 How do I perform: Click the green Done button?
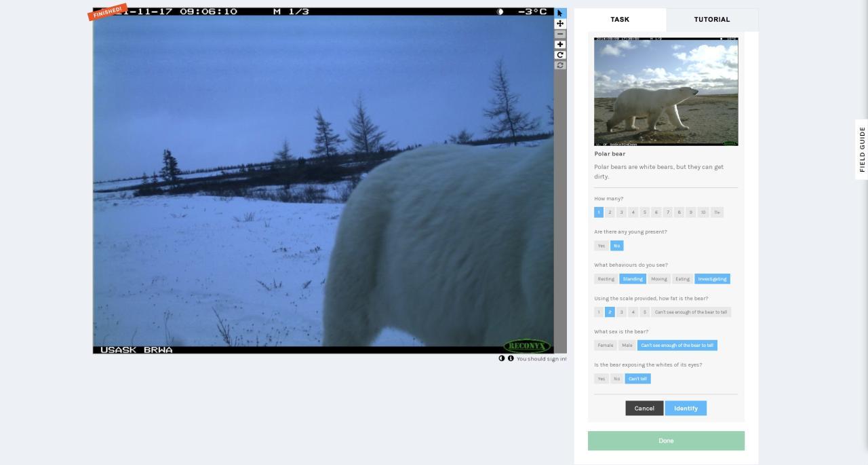666,441
